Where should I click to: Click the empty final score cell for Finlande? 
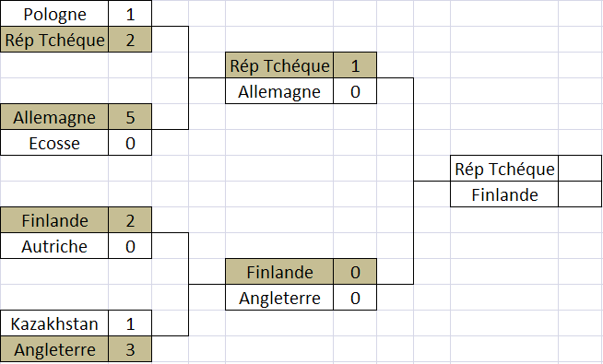(x=580, y=194)
